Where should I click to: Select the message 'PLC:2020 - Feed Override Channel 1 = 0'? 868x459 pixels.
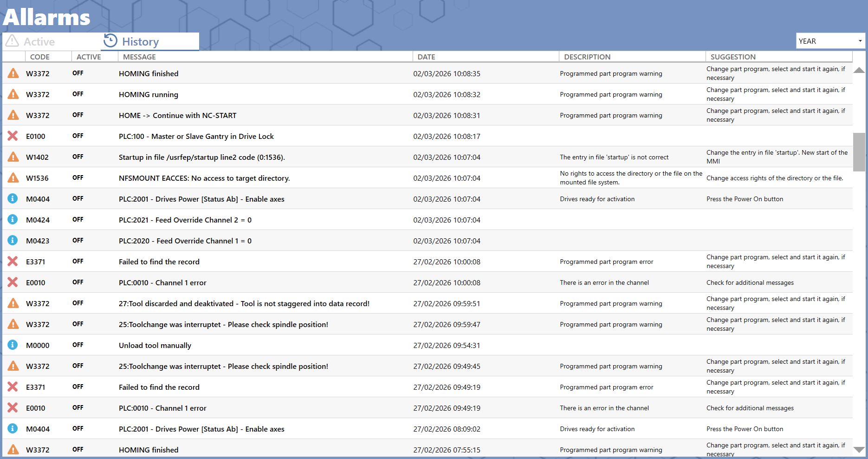coord(185,241)
